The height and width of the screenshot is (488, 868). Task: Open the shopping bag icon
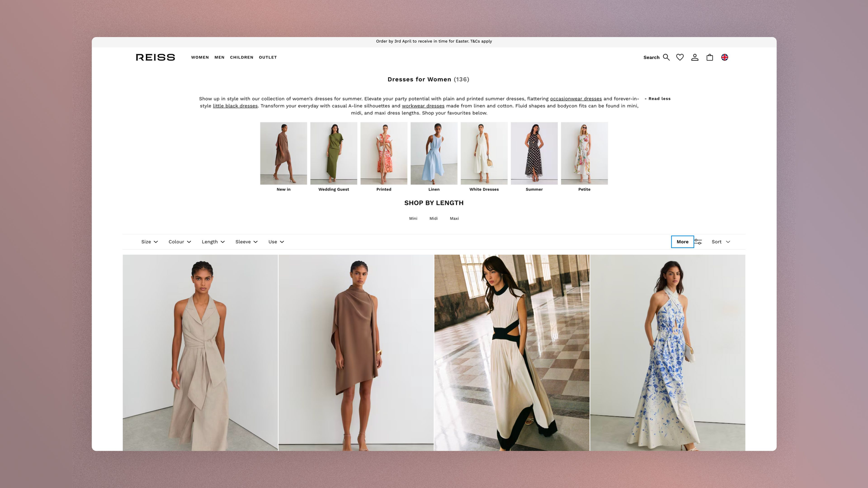tap(710, 57)
